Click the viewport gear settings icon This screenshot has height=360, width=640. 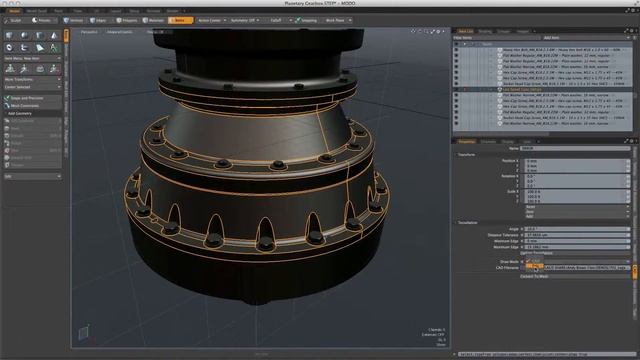[438, 31]
